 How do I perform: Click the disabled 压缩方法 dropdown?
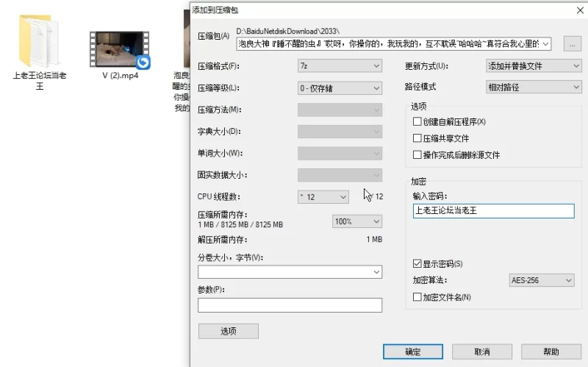tap(340, 110)
